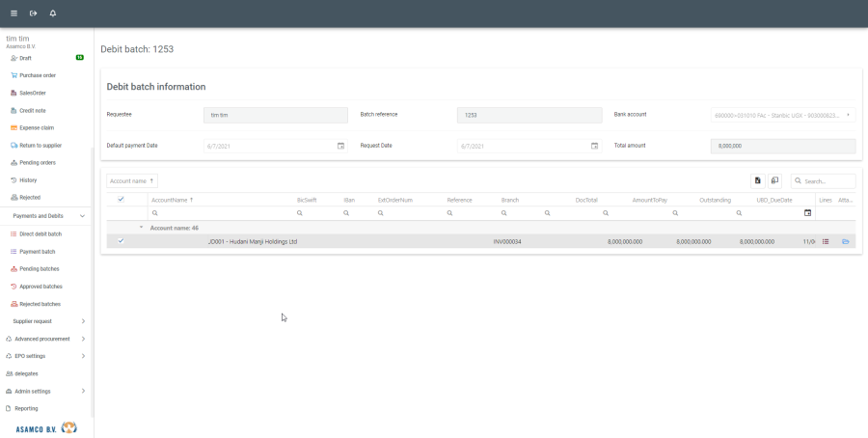The width and height of the screenshot is (868, 438).
Task: Click the logout icon in top bar
Action: (33, 14)
